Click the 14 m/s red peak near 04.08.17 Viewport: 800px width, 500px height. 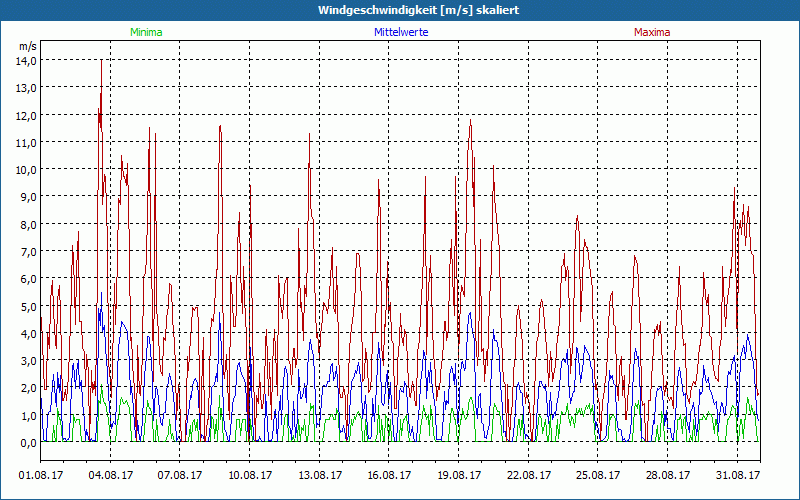coord(102,61)
